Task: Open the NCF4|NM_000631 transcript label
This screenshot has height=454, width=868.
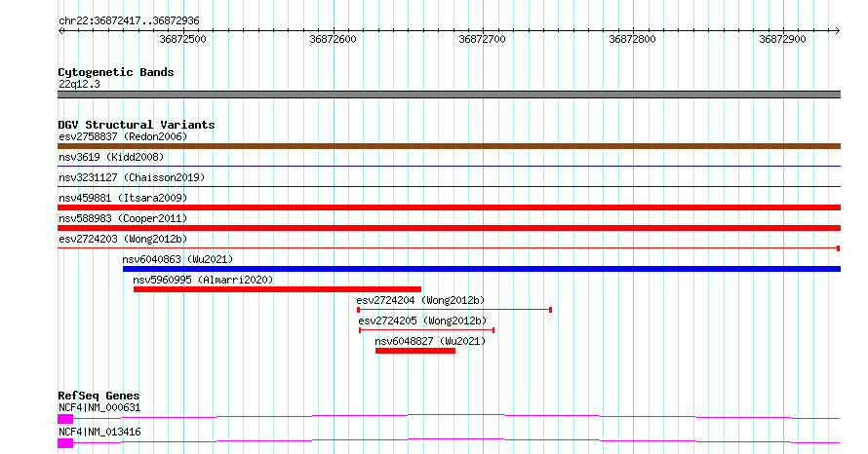Action: 99,407
